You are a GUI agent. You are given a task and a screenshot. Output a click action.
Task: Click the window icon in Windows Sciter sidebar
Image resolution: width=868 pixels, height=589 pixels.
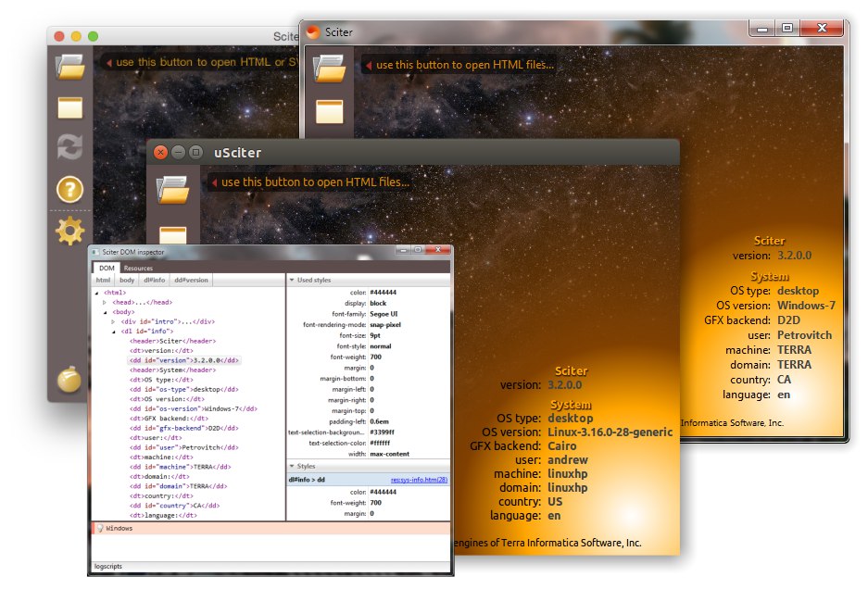tap(330, 111)
